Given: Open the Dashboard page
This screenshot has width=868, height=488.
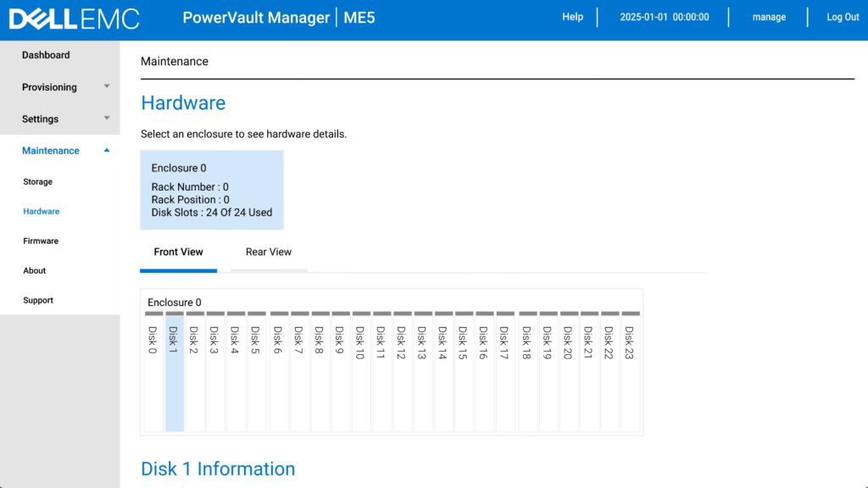Looking at the screenshot, I should (47, 55).
